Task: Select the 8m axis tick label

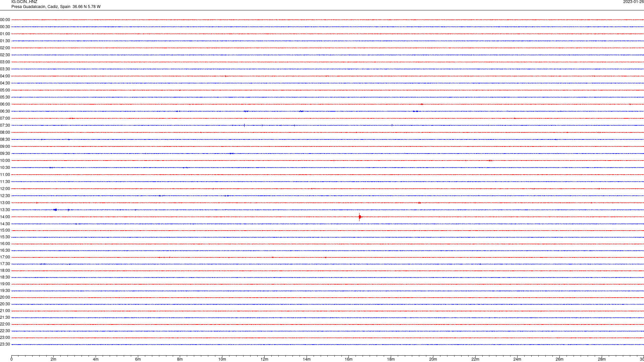Action: 180,359
